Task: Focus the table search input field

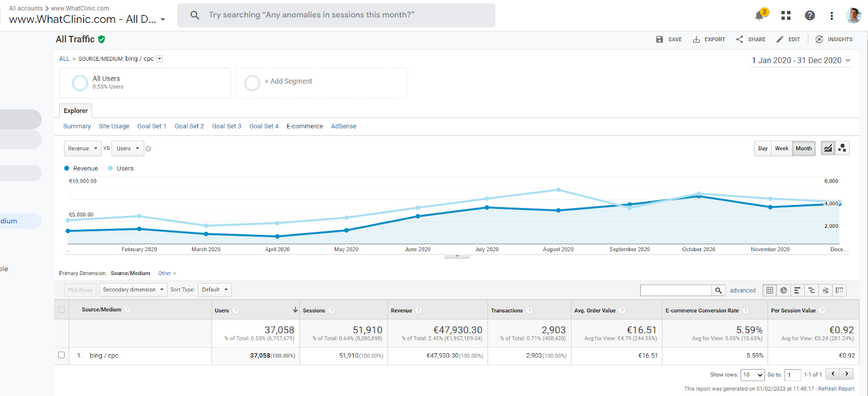Action: pos(676,291)
